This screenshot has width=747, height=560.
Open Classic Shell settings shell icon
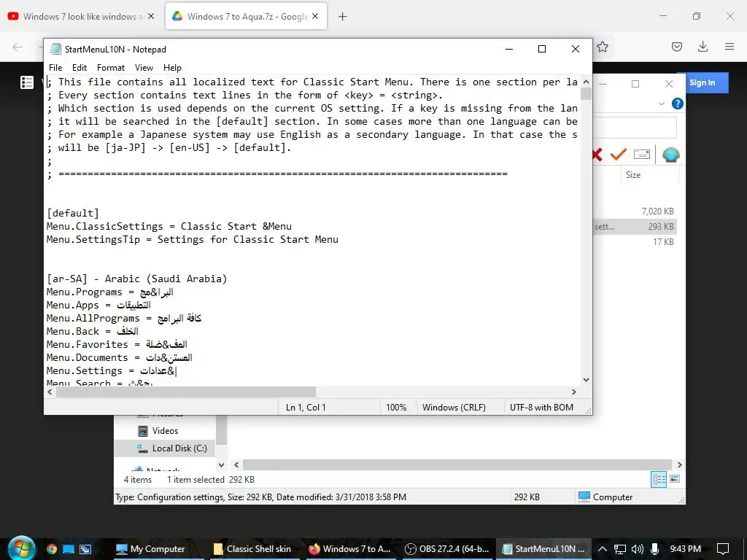(670, 155)
